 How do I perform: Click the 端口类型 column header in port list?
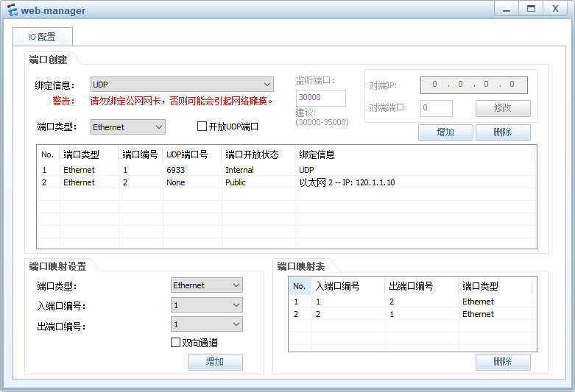[89, 154]
